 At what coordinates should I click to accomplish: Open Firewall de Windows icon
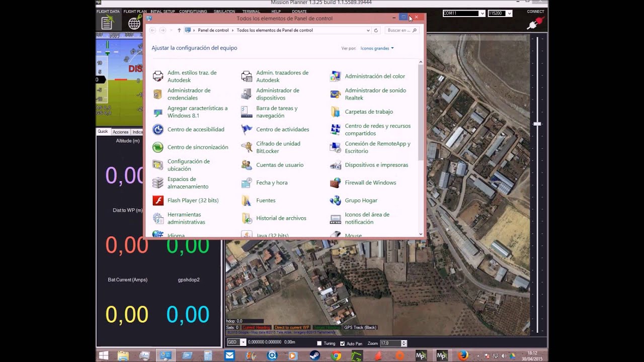point(335,183)
